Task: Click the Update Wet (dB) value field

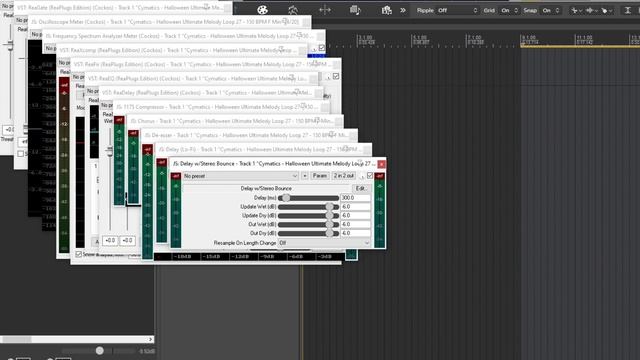Action: click(x=356, y=207)
